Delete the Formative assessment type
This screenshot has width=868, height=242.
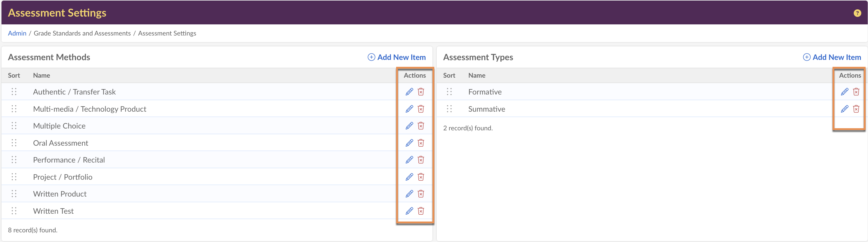click(x=856, y=92)
